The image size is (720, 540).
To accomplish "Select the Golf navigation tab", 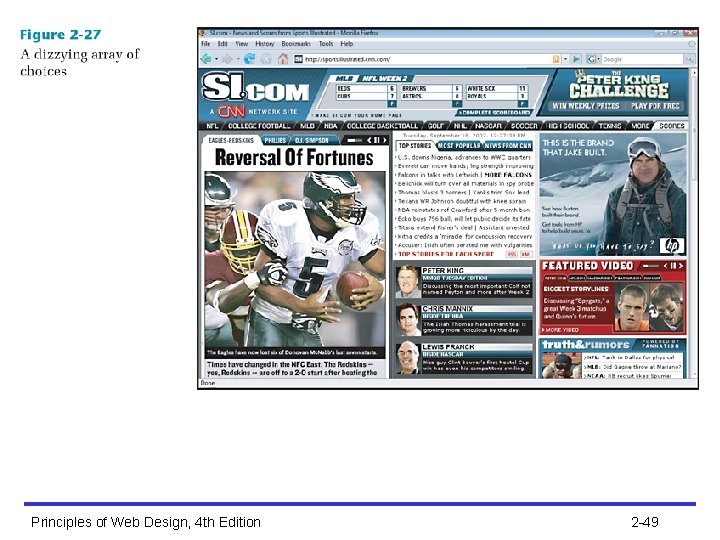I will click(436, 126).
